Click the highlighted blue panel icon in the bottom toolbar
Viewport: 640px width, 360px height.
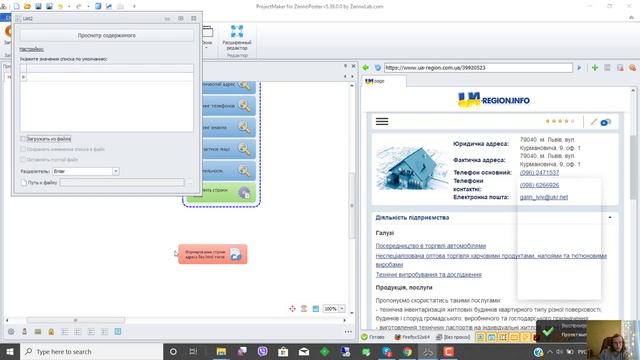pyautogui.click(x=118, y=331)
